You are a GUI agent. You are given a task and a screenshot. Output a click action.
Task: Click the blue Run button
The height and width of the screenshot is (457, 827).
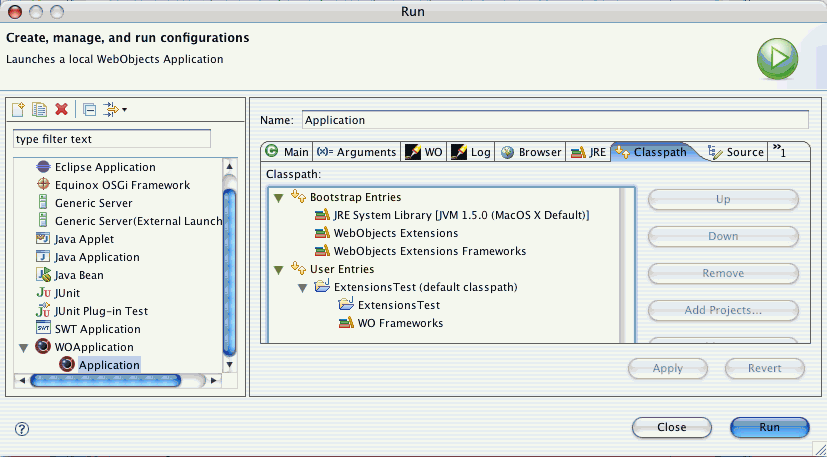point(770,427)
